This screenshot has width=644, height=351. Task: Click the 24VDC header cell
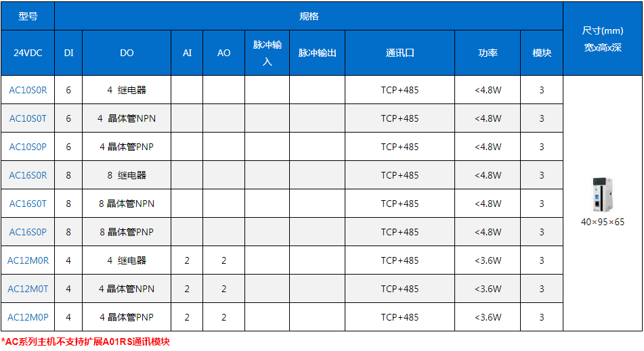tap(28, 53)
